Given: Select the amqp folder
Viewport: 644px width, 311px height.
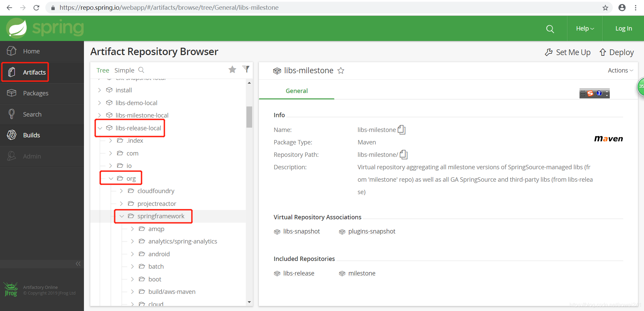Looking at the screenshot, I should click(156, 229).
